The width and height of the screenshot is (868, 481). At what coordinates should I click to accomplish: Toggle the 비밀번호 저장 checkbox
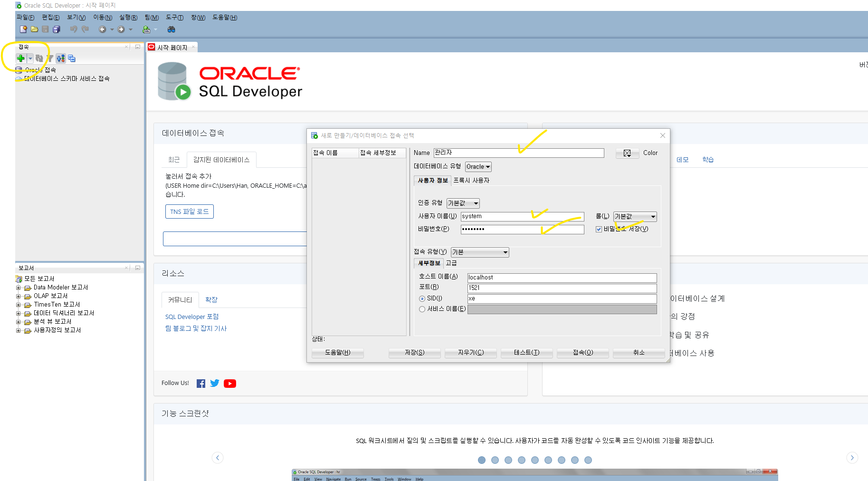[x=599, y=229]
